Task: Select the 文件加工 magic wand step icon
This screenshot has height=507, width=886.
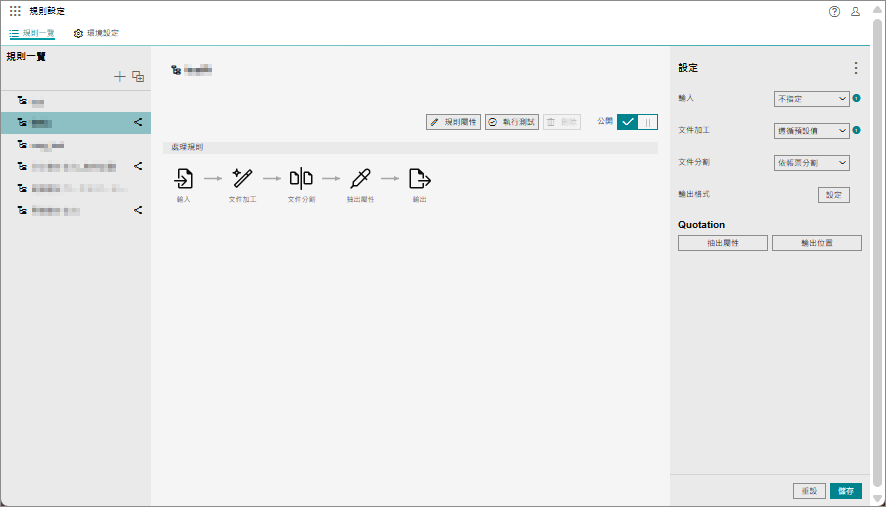Action: click(x=242, y=179)
